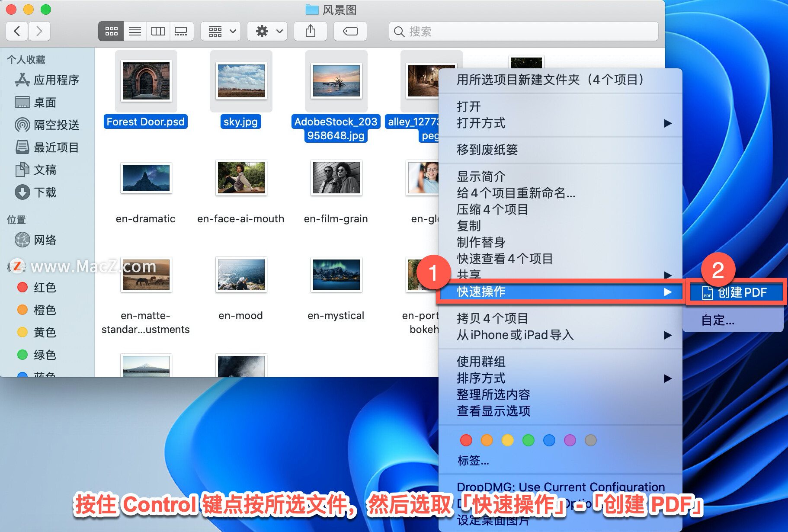Switch to icon view in the toolbar
This screenshot has height=532, width=788.
pyautogui.click(x=111, y=31)
